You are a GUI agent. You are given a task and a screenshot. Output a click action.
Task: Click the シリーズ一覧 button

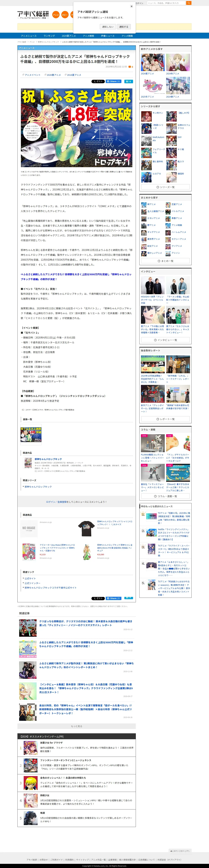(x=165, y=187)
